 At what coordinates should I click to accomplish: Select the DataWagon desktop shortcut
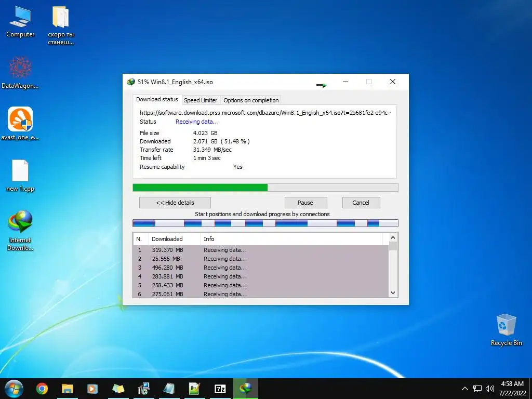coord(20,73)
